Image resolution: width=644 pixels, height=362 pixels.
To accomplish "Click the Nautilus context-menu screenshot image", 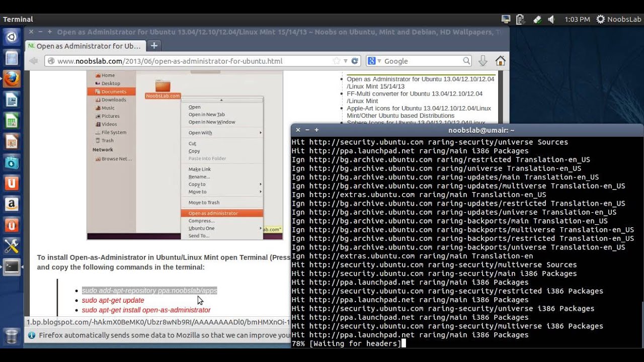I will (185, 155).
